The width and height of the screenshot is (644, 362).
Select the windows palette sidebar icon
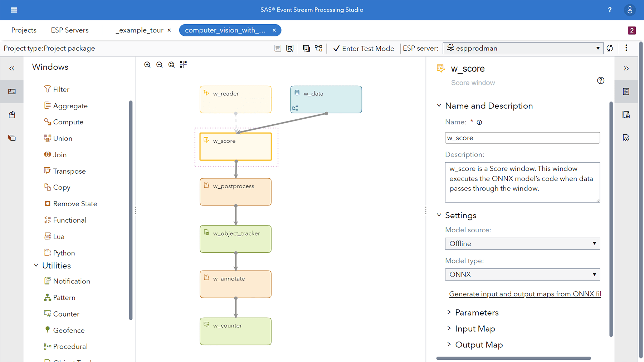pos(12,91)
